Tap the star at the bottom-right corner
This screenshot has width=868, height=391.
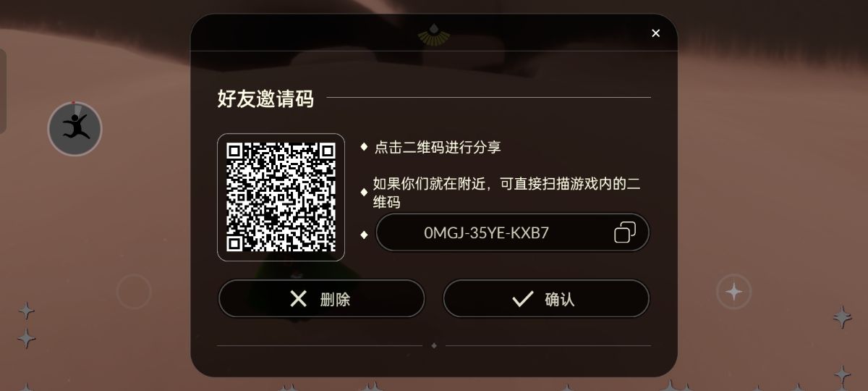(842, 374)
